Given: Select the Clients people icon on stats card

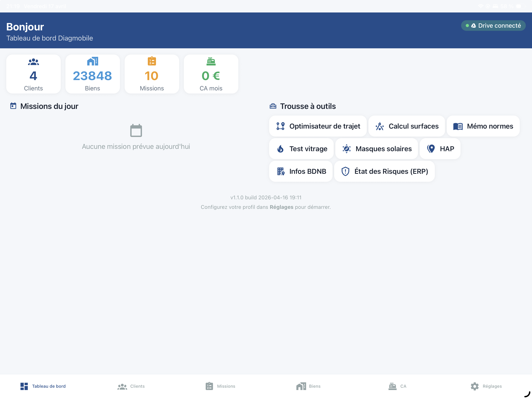Looking at the screenshot, I should click(x=33, y=62).
